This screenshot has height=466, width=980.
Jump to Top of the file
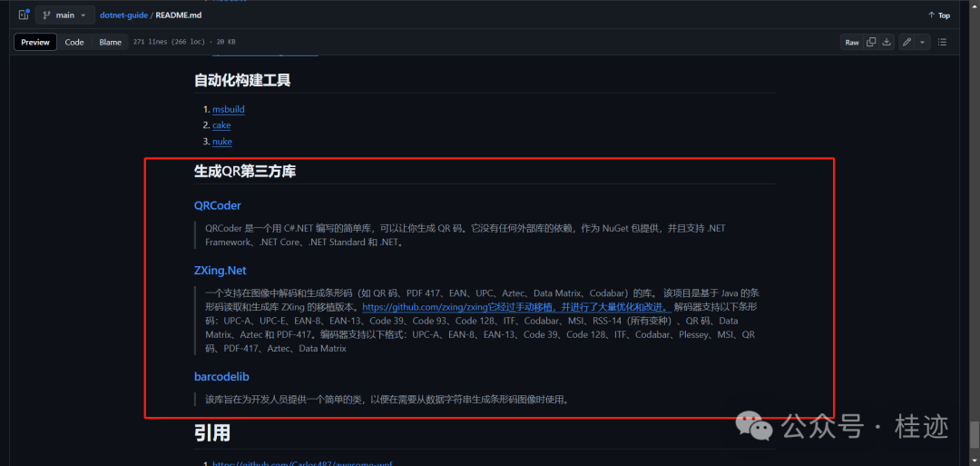click(x=939, y=15)
